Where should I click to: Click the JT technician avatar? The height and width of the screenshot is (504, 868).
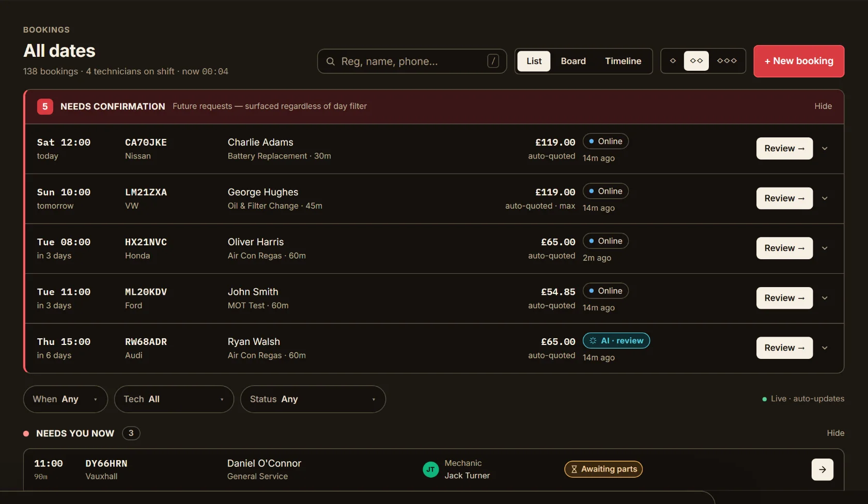point(430,469)
